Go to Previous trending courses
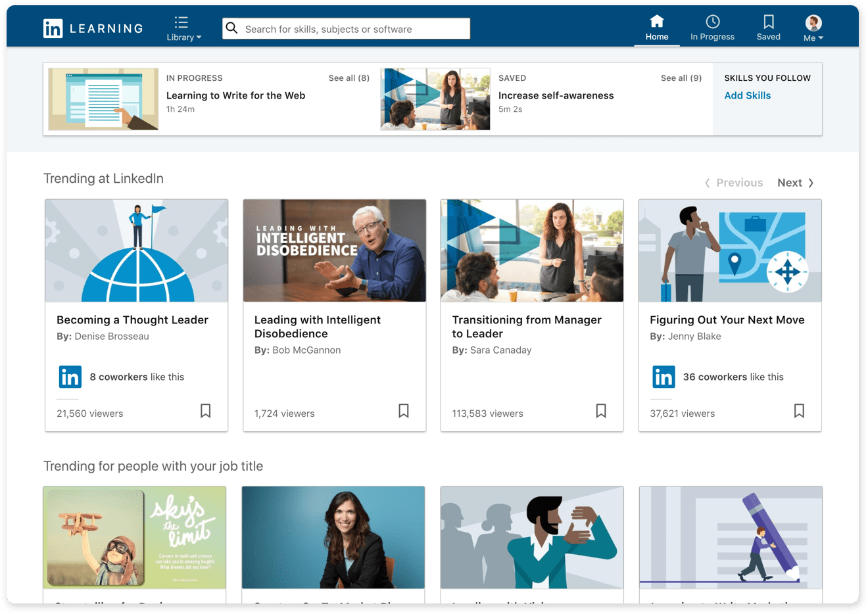The width and height of the screenshot is (868, 614). 734,183
